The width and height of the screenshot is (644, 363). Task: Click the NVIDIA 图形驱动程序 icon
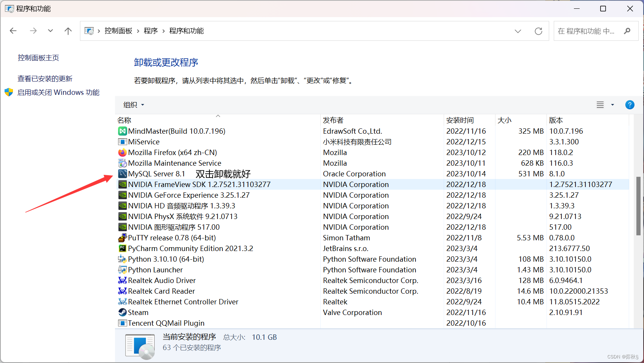pos(122,227)
